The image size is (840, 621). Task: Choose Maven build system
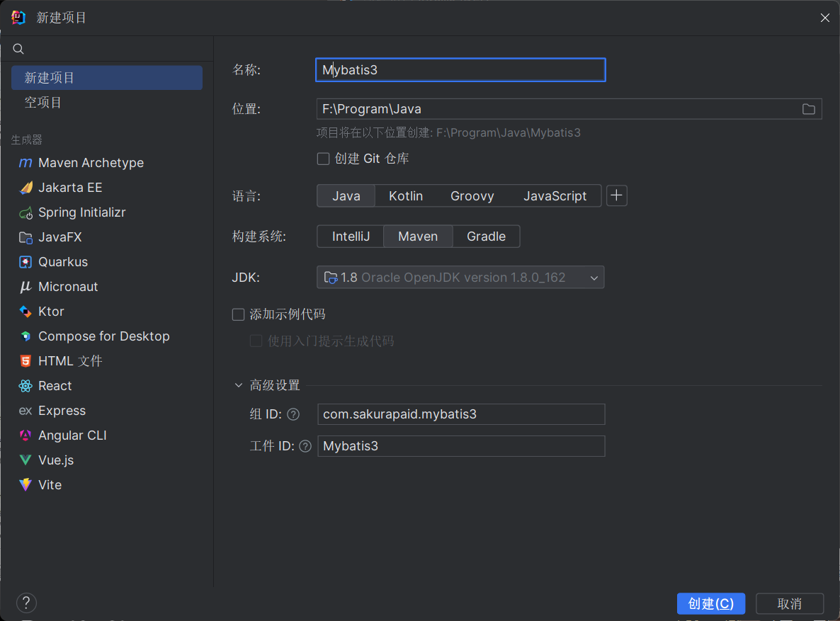click(418, 237)
